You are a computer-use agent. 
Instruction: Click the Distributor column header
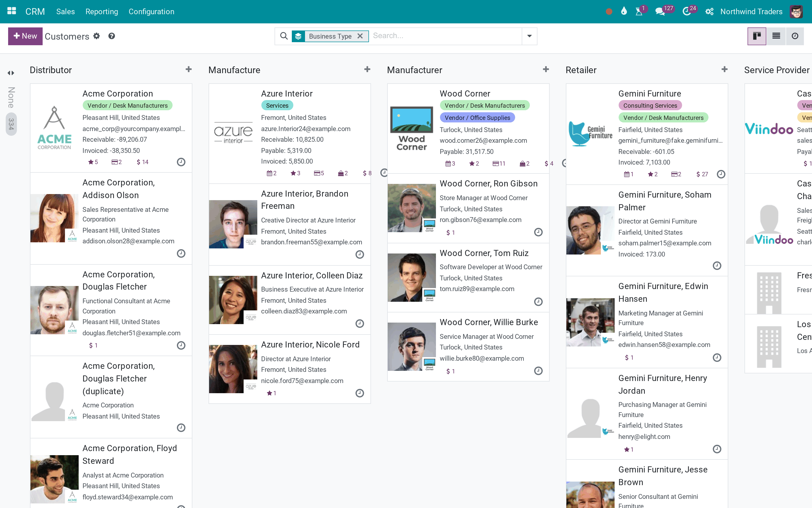point(51,70)
